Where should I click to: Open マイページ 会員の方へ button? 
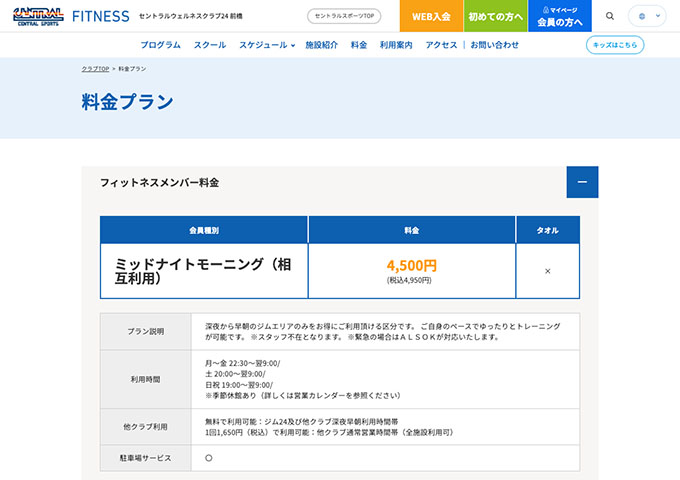coord(559,16)
